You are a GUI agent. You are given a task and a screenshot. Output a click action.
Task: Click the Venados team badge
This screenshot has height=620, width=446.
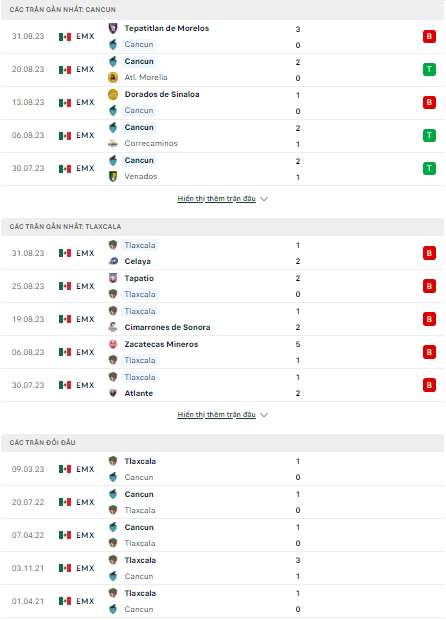point(113,176)
